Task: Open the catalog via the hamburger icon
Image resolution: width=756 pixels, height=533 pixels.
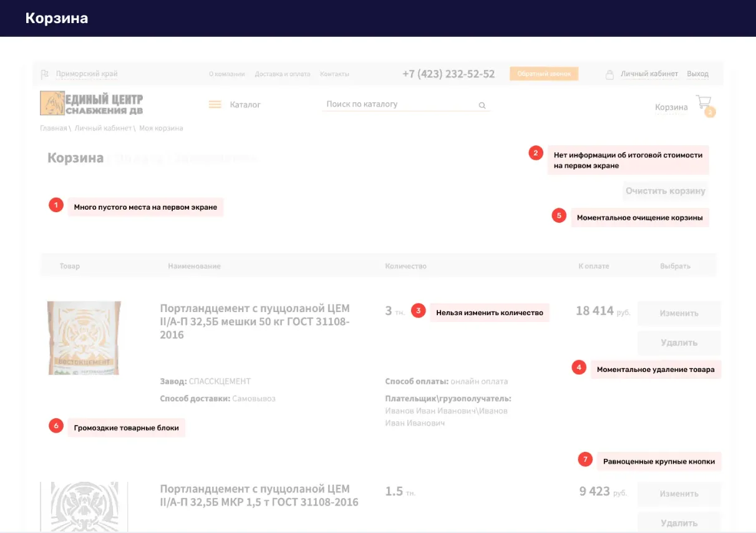Action: point(215,104)
